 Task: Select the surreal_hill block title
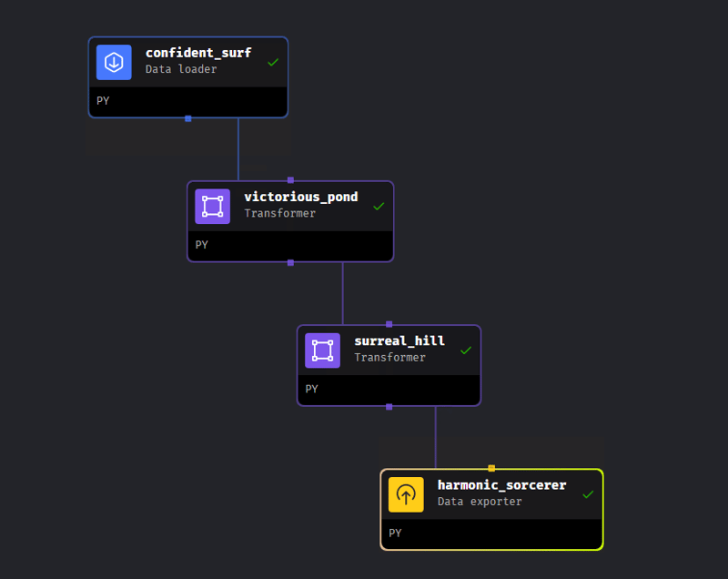pyautogui.click(x=399, y=340)
